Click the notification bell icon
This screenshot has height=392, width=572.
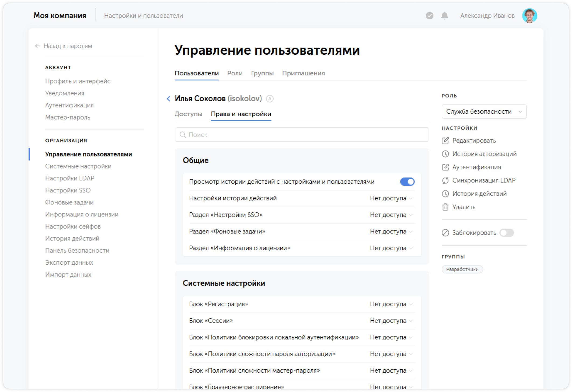coord(444,15)
